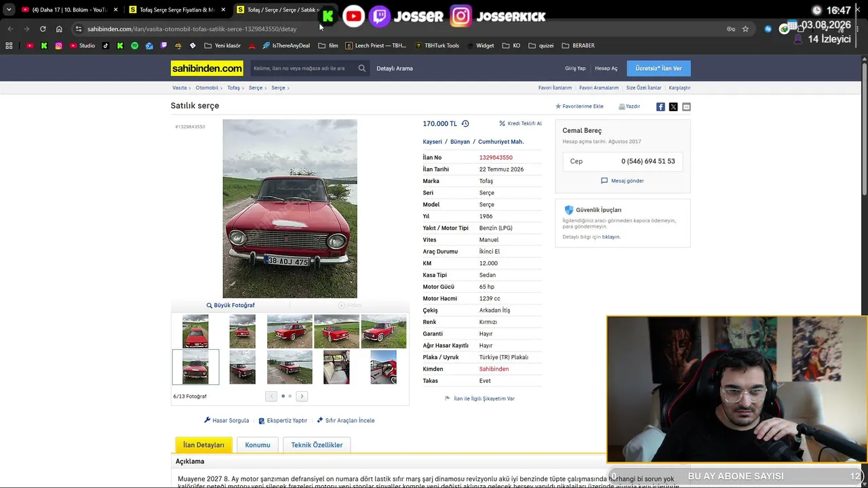Image resolution: width=868 pixels, height=488 pixels.
Task: Close the Tofaş Serçe Fiyatları tab
Action: (223, 9)
